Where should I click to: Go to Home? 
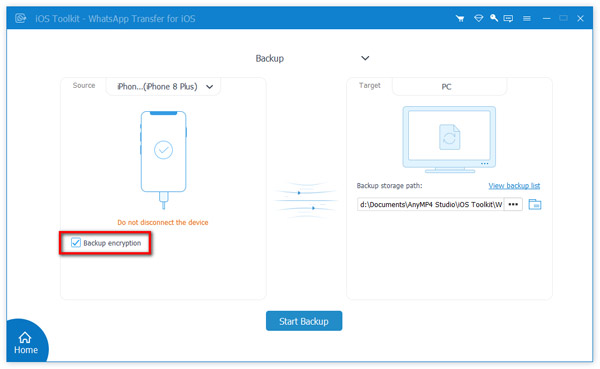[x=26, y=342]
